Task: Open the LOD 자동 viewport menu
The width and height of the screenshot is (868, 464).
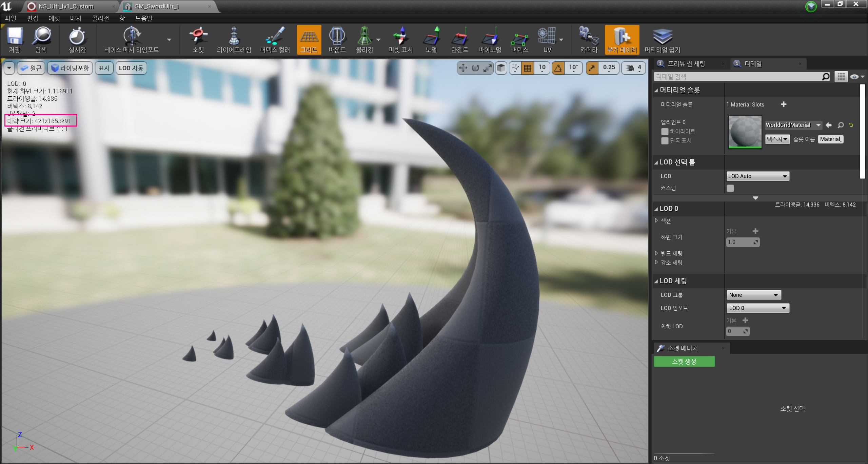Action: pos(131,68)
